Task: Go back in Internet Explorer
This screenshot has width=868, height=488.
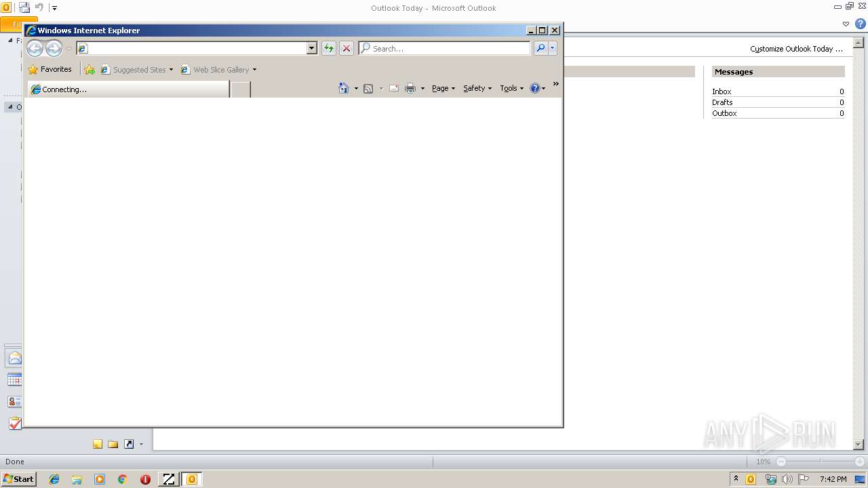Action: [x=35, y=48]
